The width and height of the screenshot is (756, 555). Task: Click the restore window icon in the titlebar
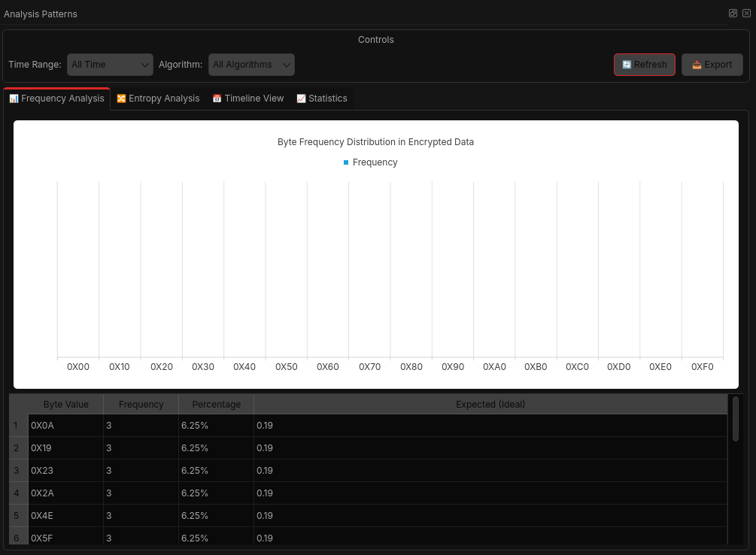(733, 13)
